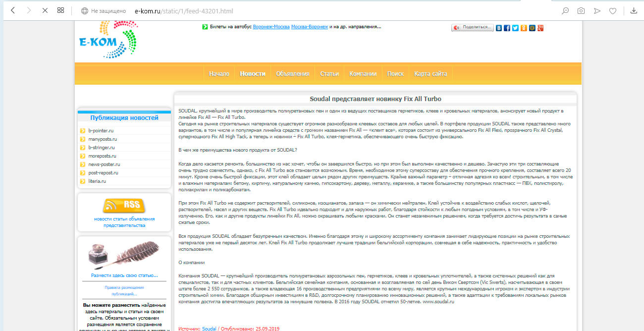
Task: Share to VKontakte icon
Action: 499,28
